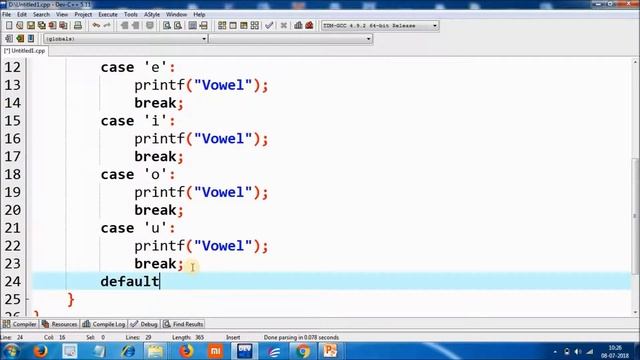Click 'case 'u':' on line 21
The image size is (640, 360).
click(x=138, y=228)
